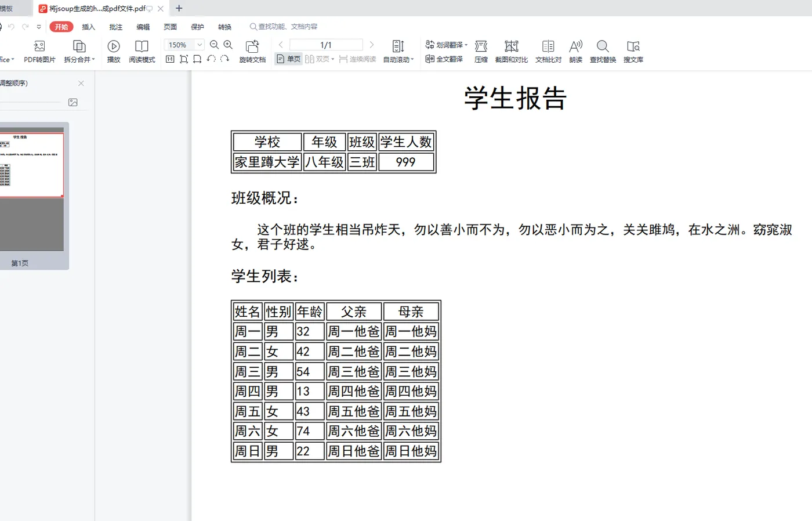Click the 母亲 column header
The image size is (812, 521).
pyautogui.click(x=411, y=312)
